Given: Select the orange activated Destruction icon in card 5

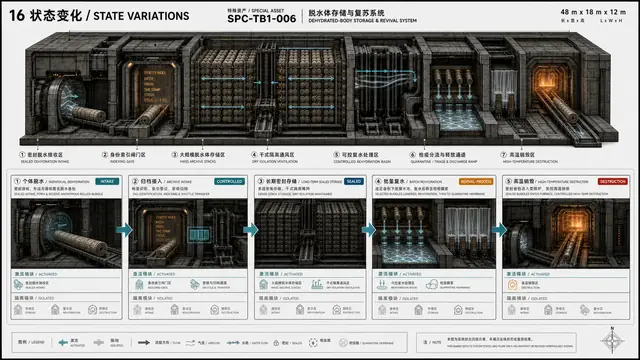Looking at the screenshot, I should point(513,285).
